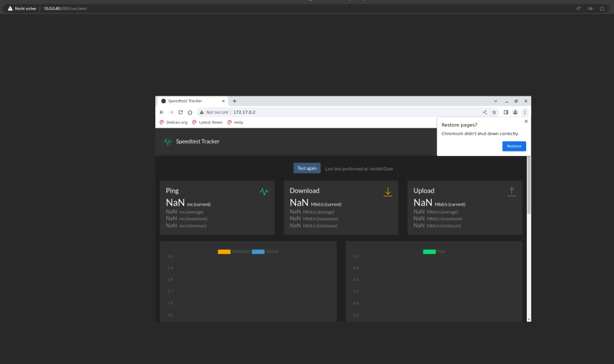Click the Nicht sicher warning in outer browser

(x=22, y=9)
